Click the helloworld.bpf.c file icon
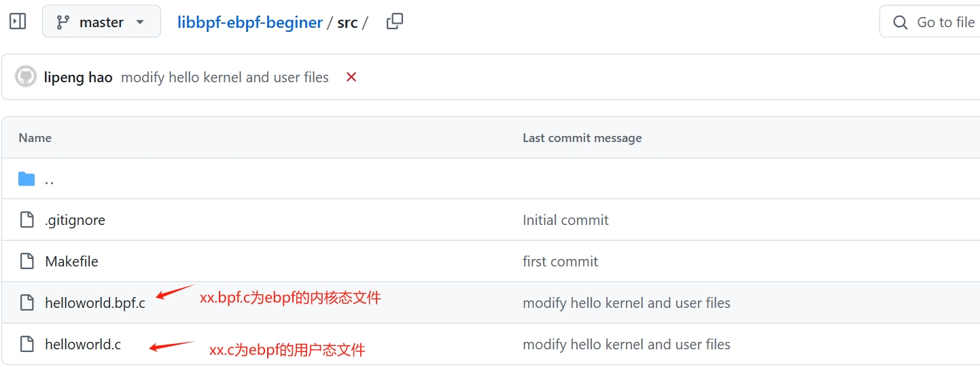The image size is (980, 367). [x=27, y=303]
